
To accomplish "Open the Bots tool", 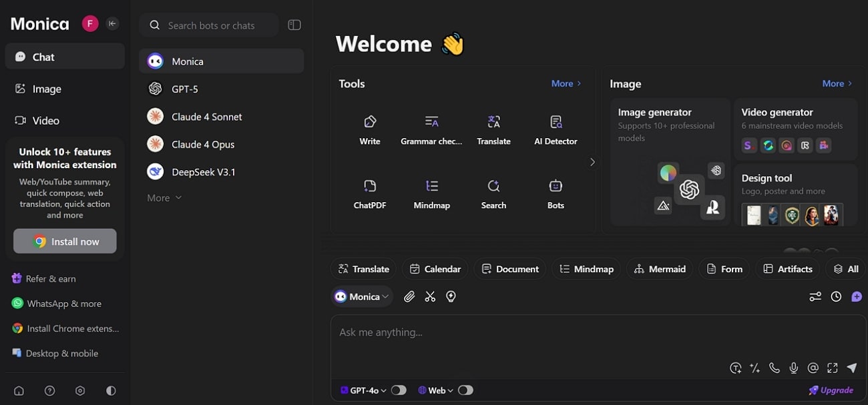I will 556,194.
